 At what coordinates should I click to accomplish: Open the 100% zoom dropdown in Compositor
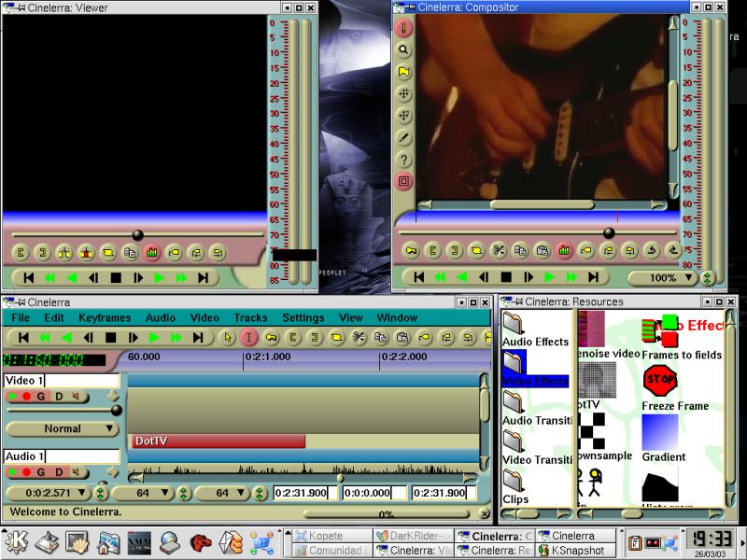pyautogui.click(x=661, y=277)
